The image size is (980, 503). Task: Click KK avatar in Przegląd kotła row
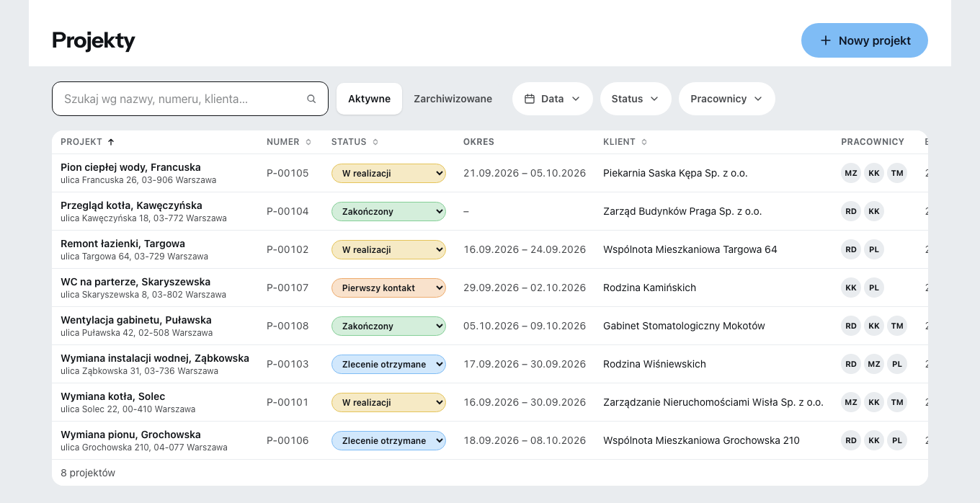click(874, 211)
